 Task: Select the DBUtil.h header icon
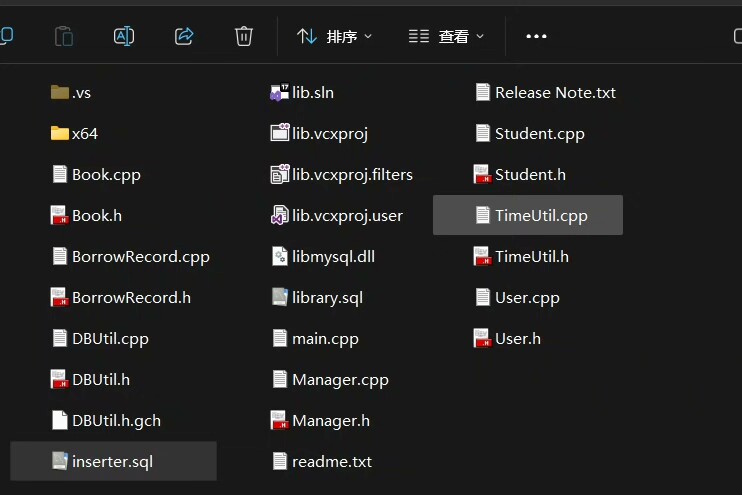(x=60, y=380)
